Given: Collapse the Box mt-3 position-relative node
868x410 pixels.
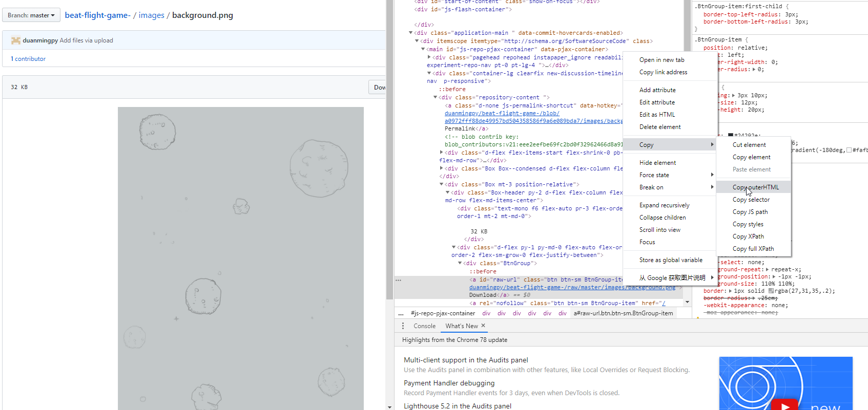Looking at the screenshot, I should point(442,184).
